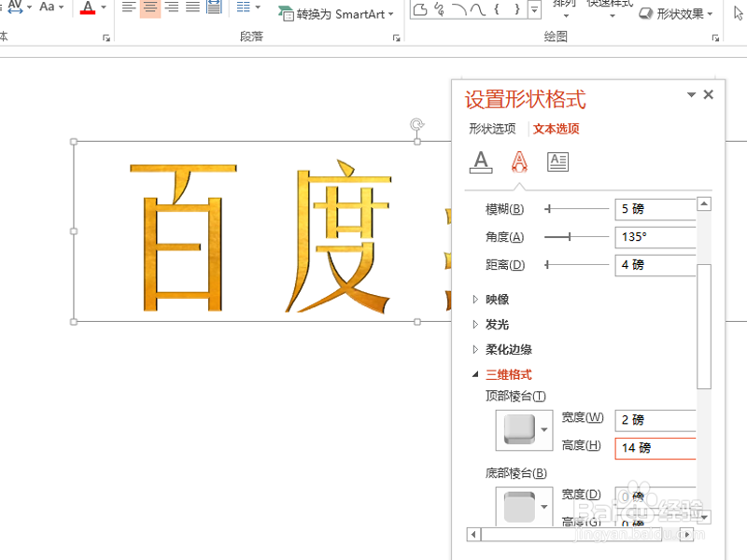Click top bevel height field 14 磅
Image resolution: width=747 pixels, height=560 pixels.
coord(655,448)
